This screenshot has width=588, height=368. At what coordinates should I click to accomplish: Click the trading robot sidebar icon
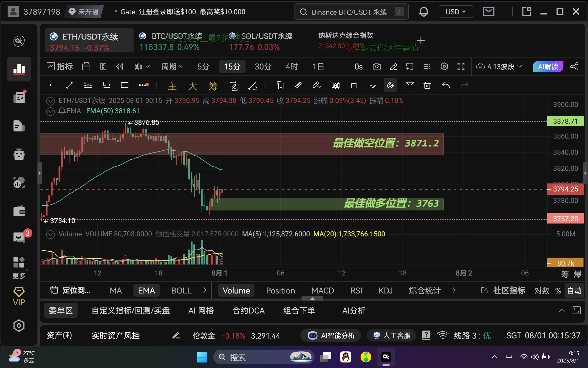tap(19, 154)
